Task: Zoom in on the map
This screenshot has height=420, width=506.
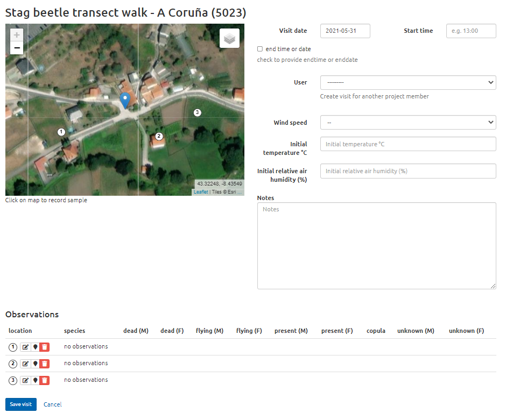Action: click(17, 35)
